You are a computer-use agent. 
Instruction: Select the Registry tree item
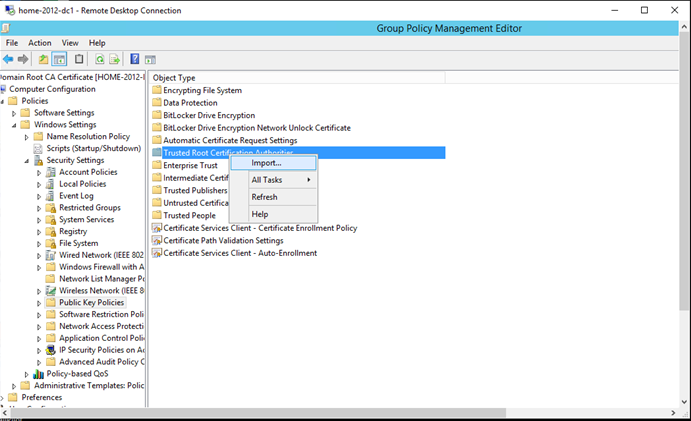point(73,231)
